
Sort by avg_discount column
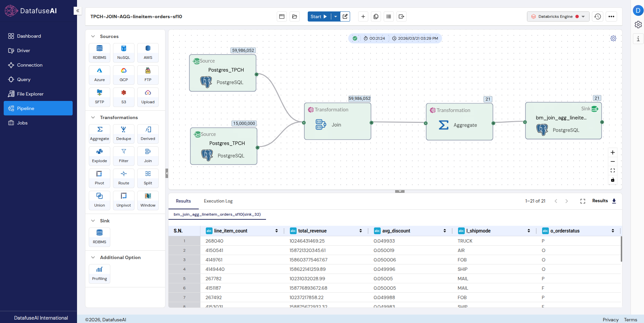pos(445,231)
